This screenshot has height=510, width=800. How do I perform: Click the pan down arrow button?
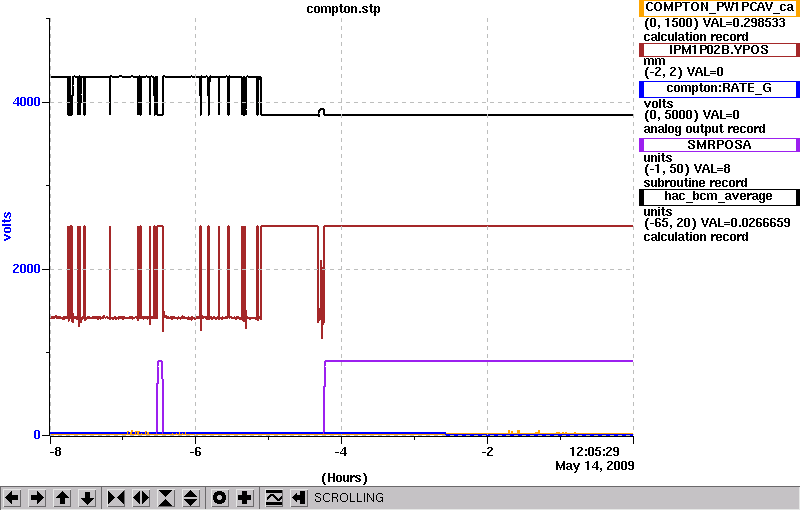tap(87, 497)
